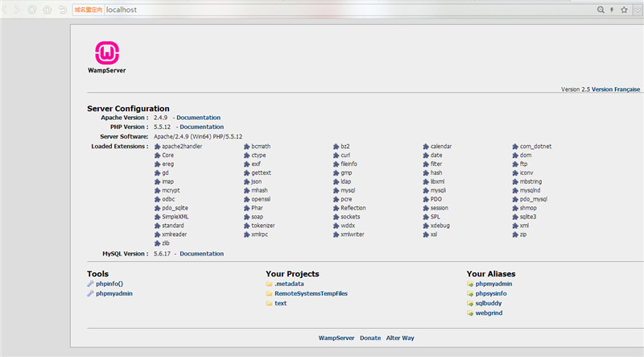The width and height of the screenshot is (644, 357).
Task: Click the orange label left of localhost
Action: click(89, 10)
